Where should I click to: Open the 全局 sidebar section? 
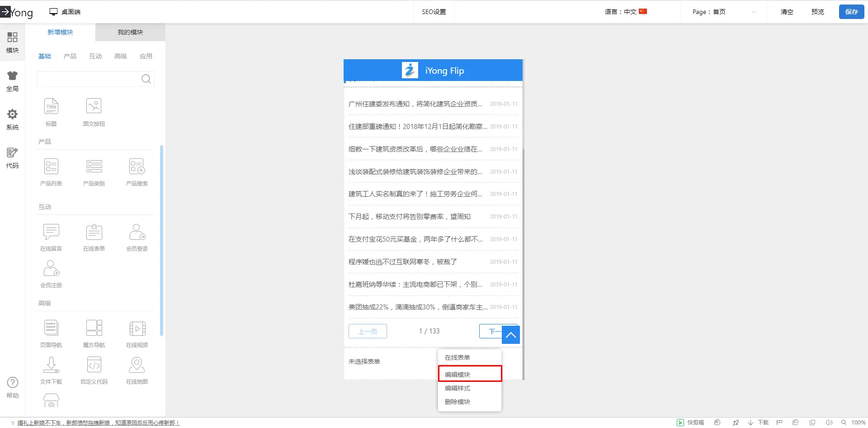point(12,81)
